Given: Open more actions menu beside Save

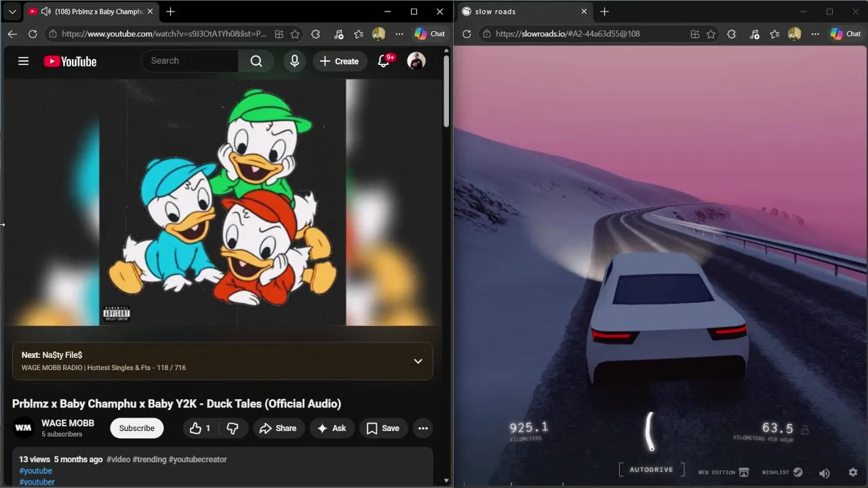Looking at the screenshot, I should 423,428.
